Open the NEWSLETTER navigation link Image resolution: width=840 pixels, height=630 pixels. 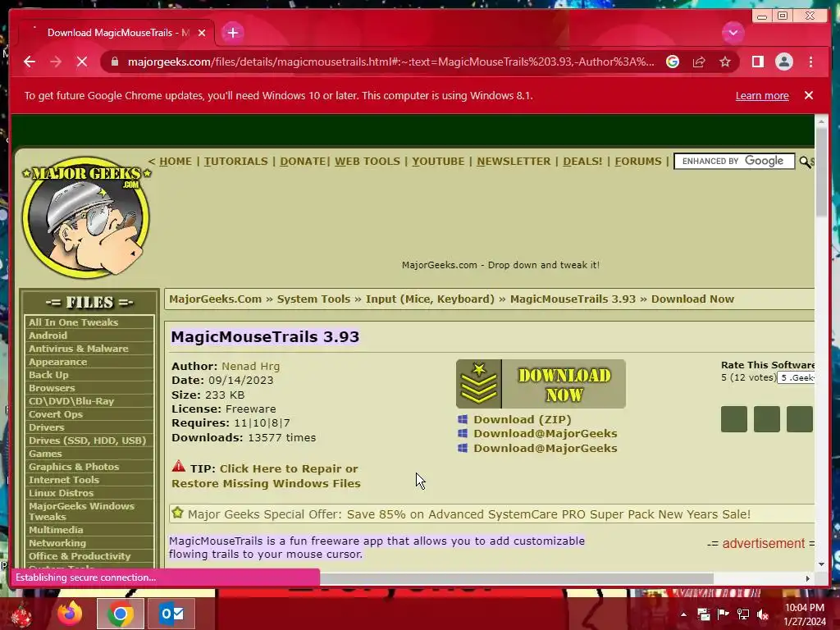click(x=514, y=162)
